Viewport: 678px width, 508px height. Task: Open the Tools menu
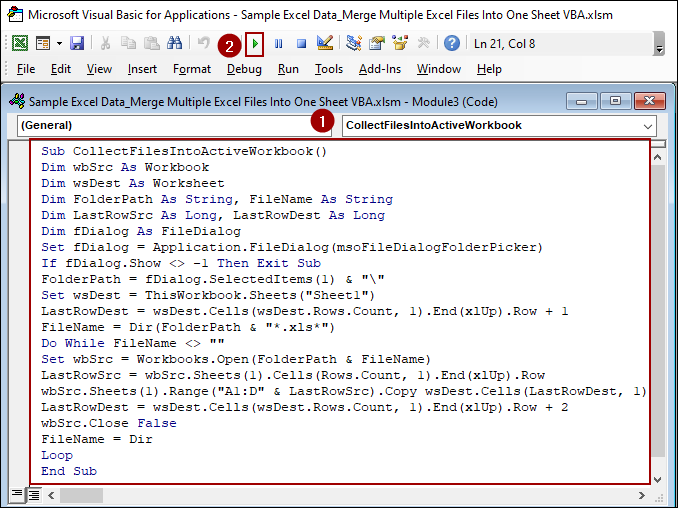[329, 69]
